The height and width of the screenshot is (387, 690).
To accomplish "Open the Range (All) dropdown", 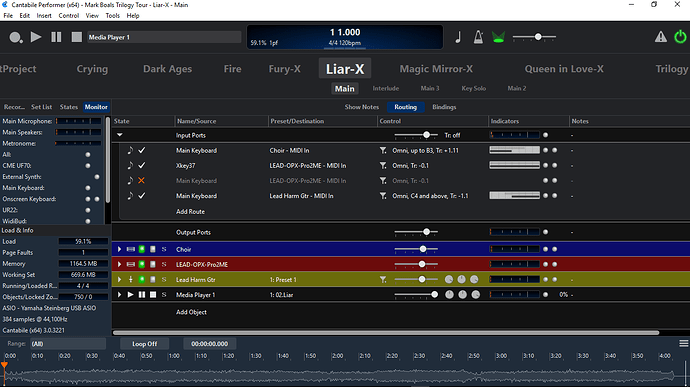I will [68, 344].
